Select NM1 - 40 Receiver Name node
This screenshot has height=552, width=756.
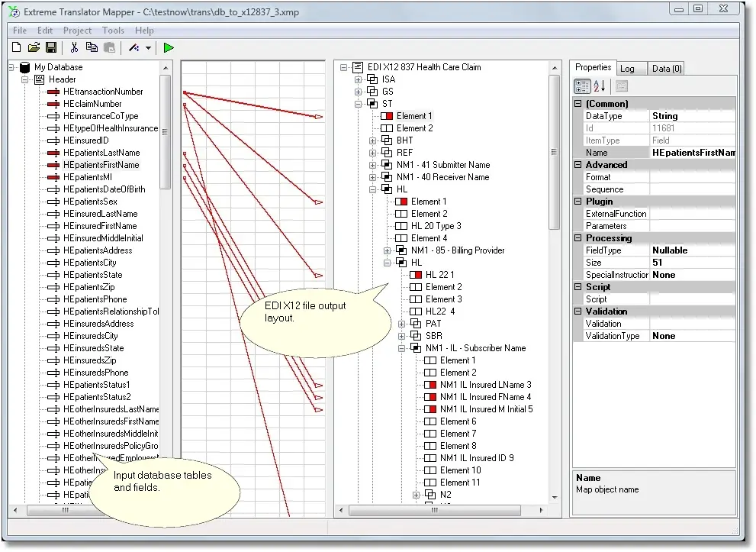(442, 177)
